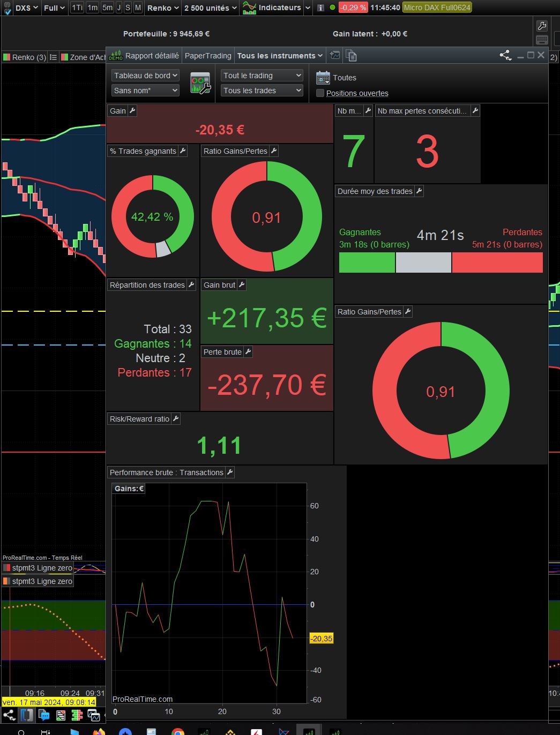Toggle the Zone d'Achat indicator color box
The width and height of the screenshot is (560, 735).
(x=64, y=57)
